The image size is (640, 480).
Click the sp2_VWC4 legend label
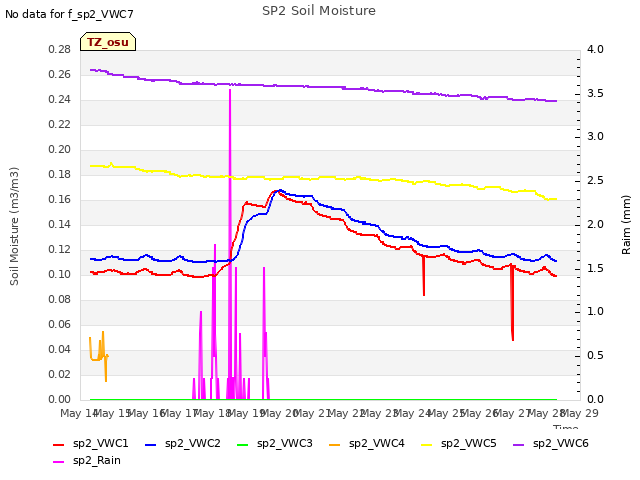[x=376, y=443]
